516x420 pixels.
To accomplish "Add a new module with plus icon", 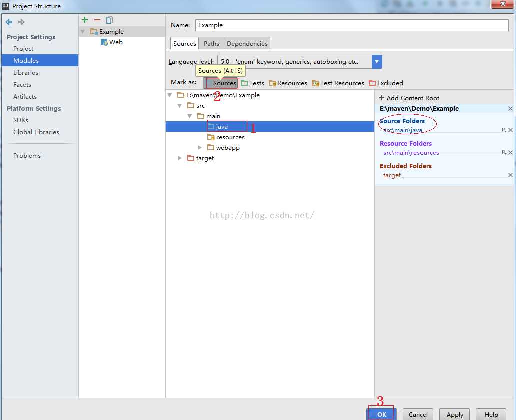I will 85,20.
